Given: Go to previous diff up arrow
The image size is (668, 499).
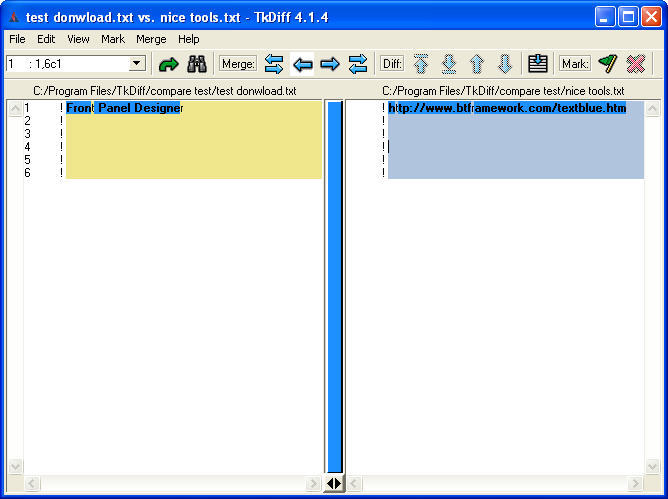Looking at the screenshot, I should 477,64.
